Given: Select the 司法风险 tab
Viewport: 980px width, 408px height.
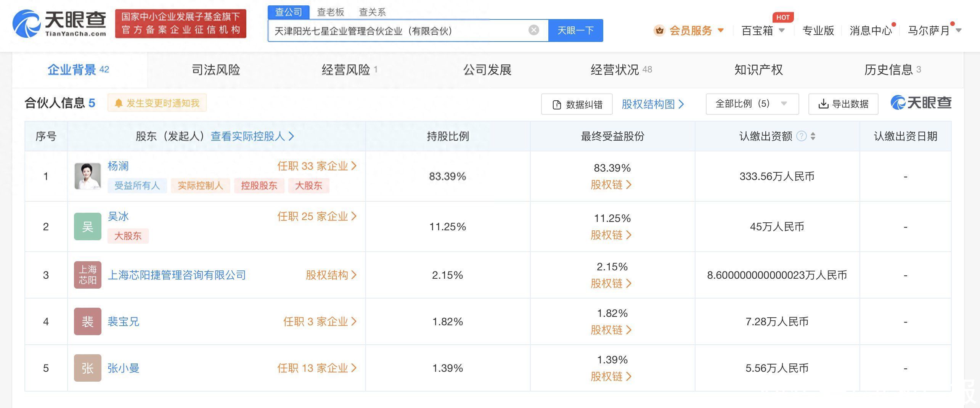Looking at the screenshot, I should coord(216,70).
